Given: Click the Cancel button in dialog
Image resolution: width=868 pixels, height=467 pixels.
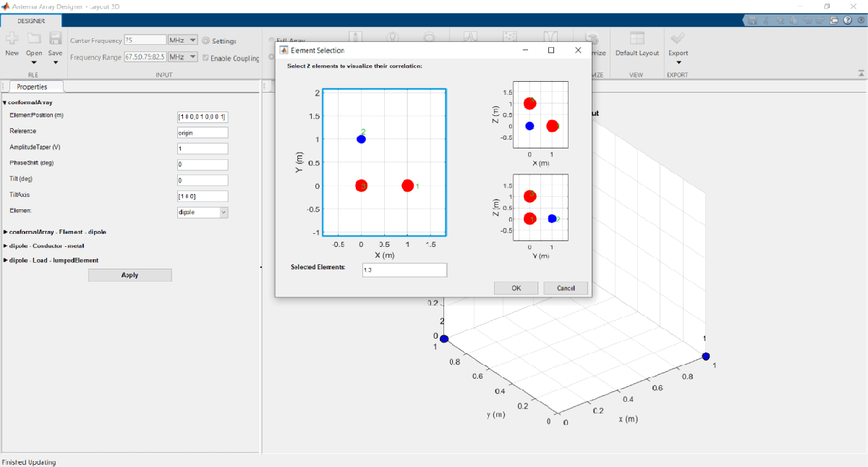Looking at the screenshot, I should click(566, 288).
